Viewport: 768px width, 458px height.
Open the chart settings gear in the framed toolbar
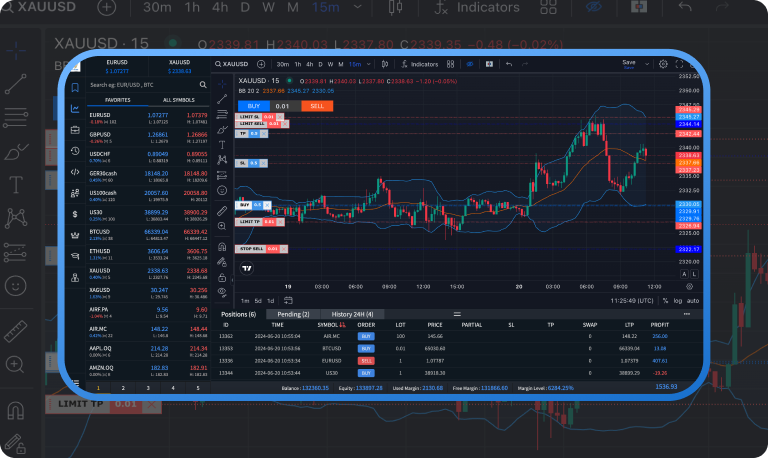coord(663,64)
